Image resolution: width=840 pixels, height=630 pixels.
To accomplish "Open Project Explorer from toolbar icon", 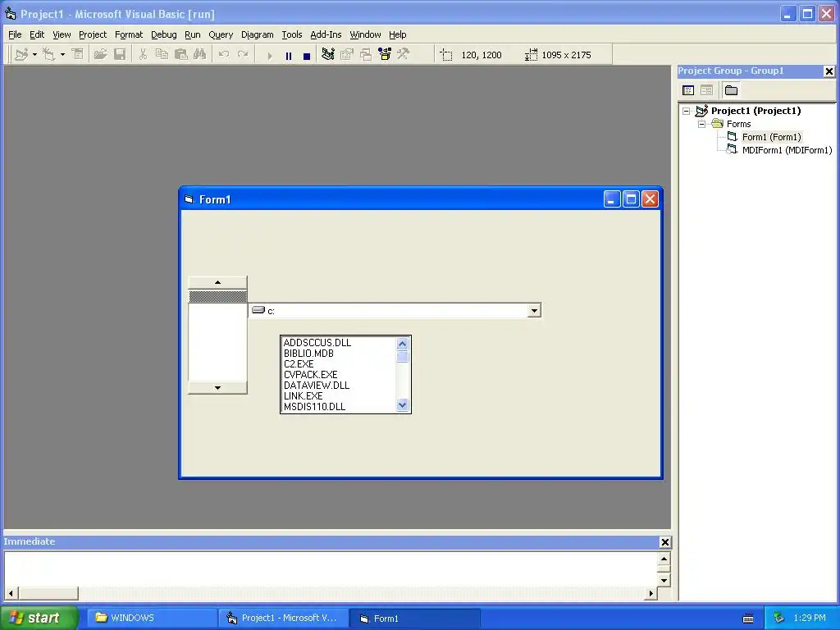I will pos(328,55).
